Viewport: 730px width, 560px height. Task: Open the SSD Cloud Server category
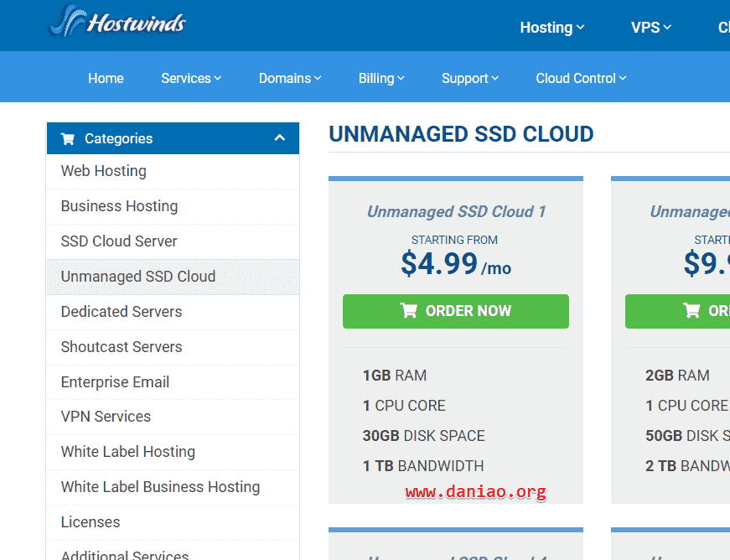coord(173,241)
